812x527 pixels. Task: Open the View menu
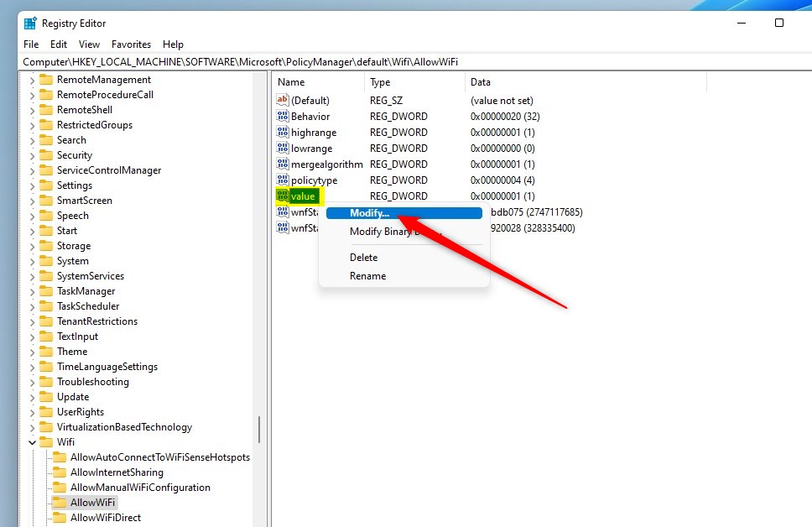89,44
